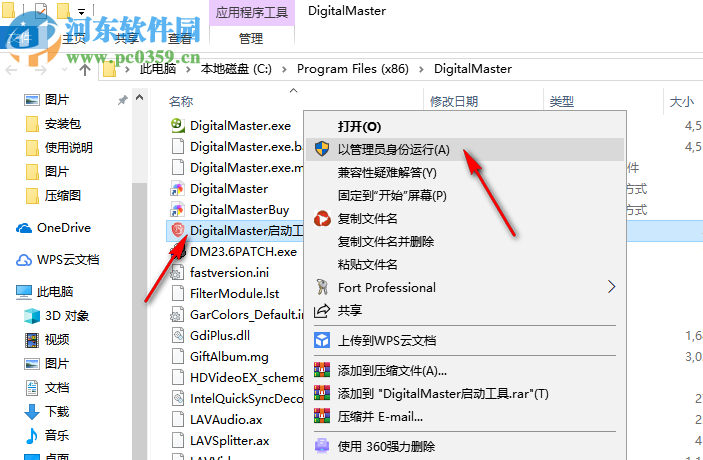Click the 应用程序工具 contextual tab
Screen dimensions: 703x460
[x=252, y=13]
